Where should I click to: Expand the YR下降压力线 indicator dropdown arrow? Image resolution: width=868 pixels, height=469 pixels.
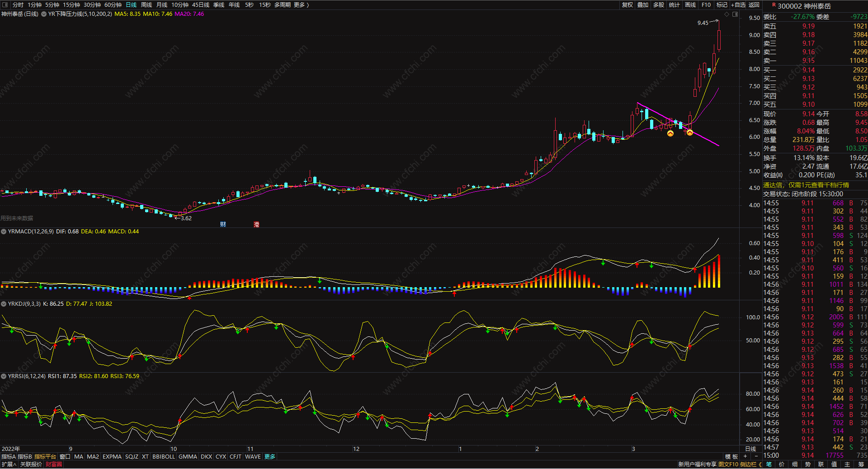click(x=44, y=14)
